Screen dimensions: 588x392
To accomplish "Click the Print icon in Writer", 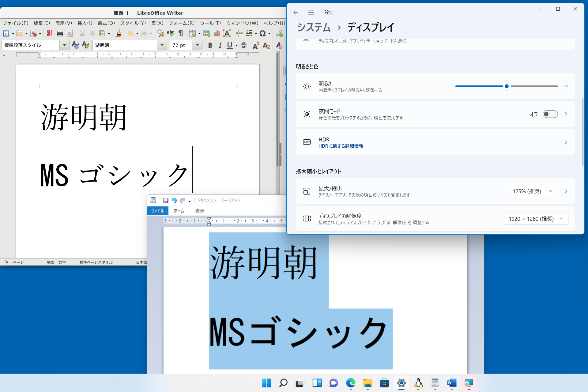I will 60,33.
